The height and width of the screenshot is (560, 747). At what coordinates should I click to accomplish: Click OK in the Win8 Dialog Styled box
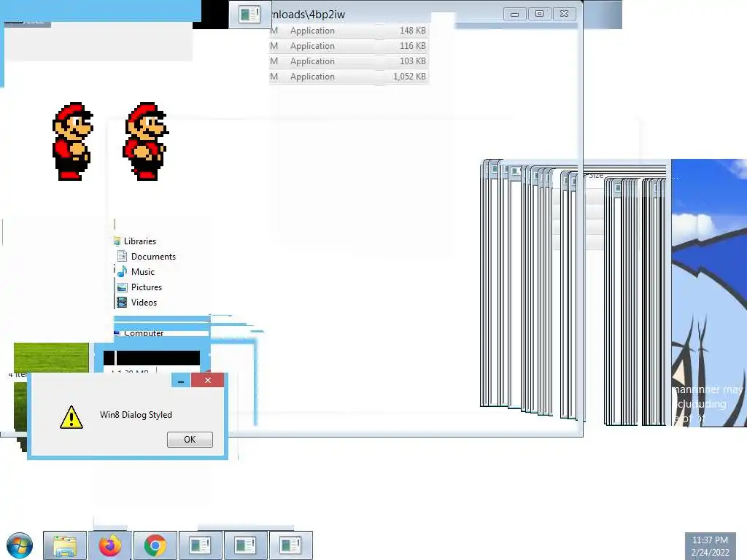point(190,440)
